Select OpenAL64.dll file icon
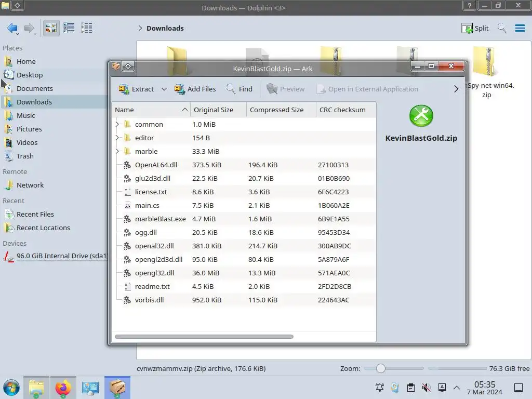The width and height of the screenshot is (532, 399). tap(127, 165)
